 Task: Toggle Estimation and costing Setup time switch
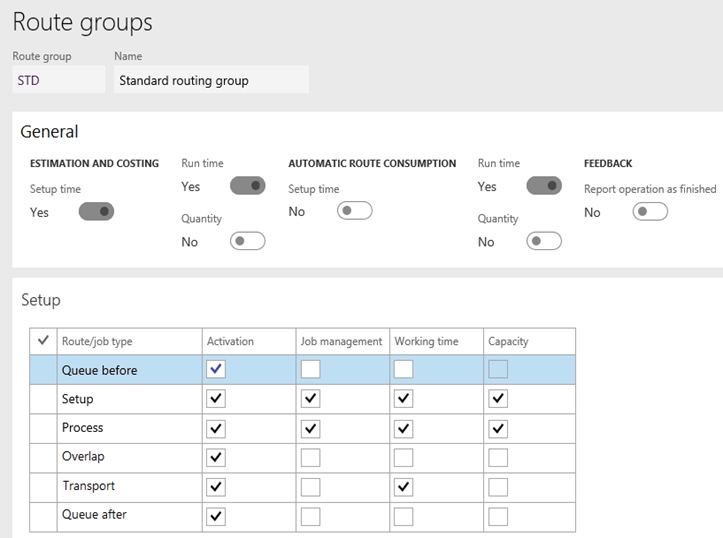[x=96, y=212]
